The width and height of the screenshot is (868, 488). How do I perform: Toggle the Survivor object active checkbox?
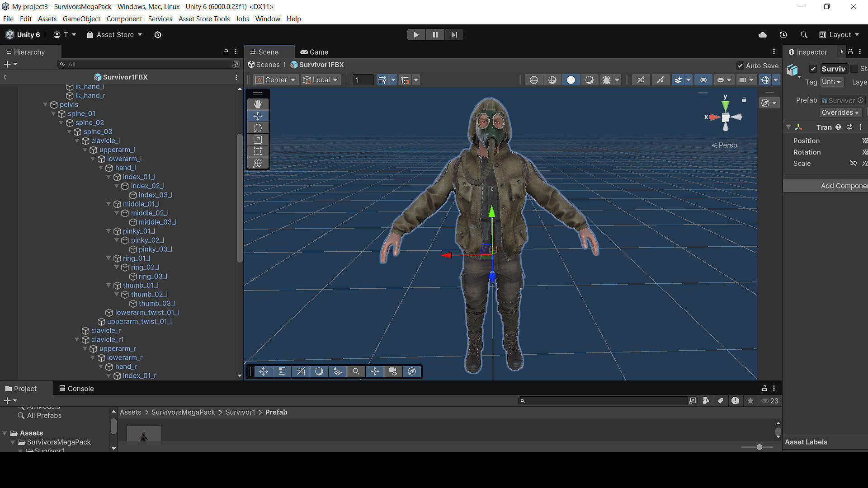pos(813,69)
